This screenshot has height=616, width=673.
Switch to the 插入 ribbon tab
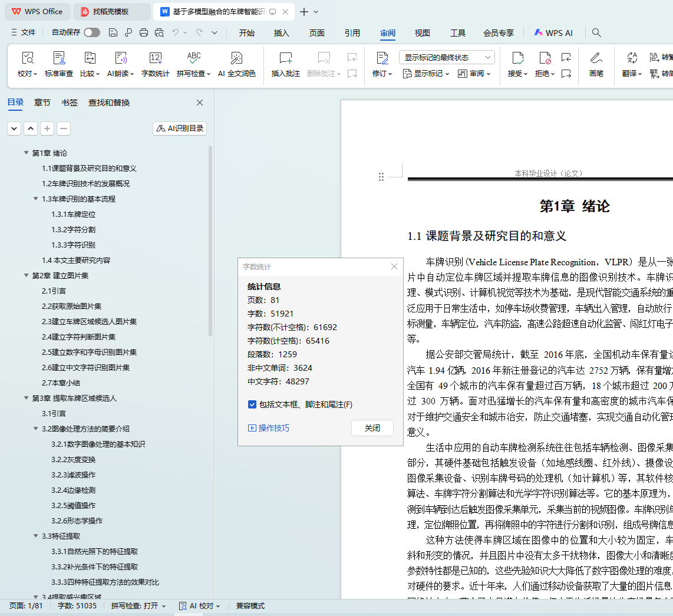click(282, 33)
